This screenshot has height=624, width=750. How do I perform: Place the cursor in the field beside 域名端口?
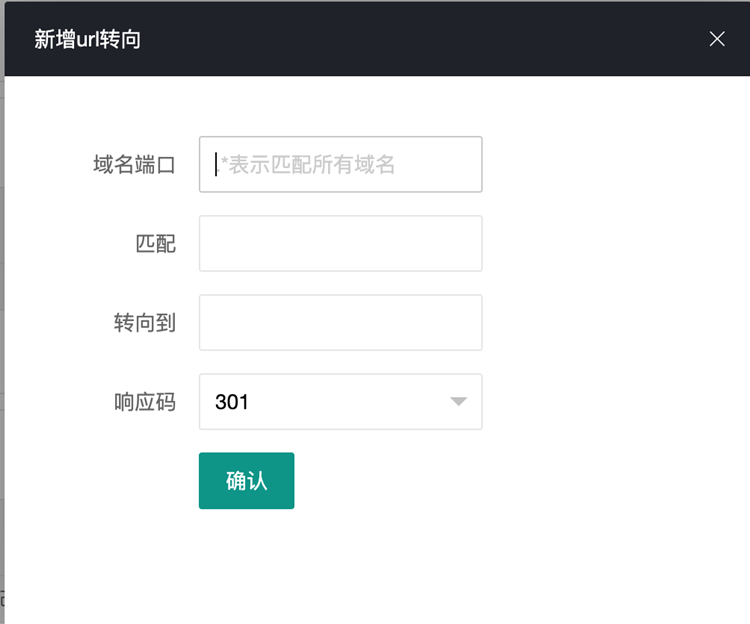click(340, 164)
